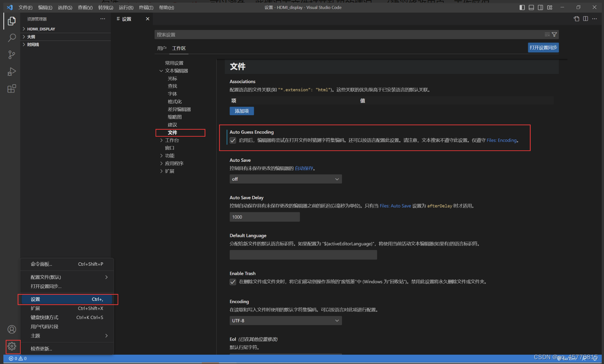The height and width of the screenshot is (364, 604).
Task: Open the explorer panel more actions ellipsis
Action: (x=103, y=19)
